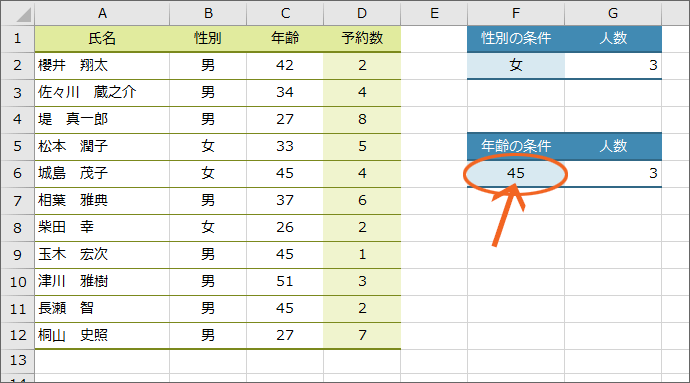Click 予約数 value 8 in row 4
690x383 pixels.
(x=362, y=119)
